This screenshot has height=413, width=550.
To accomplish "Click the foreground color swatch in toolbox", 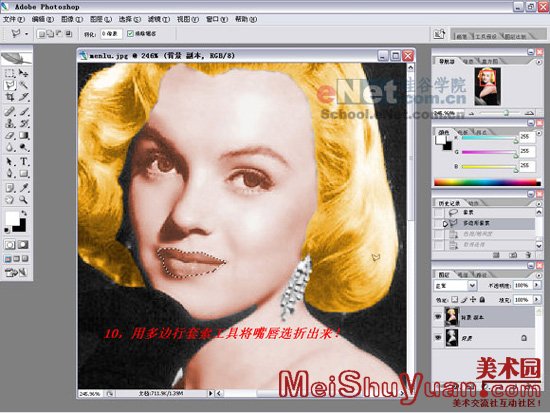I will (x=12, y=219).
